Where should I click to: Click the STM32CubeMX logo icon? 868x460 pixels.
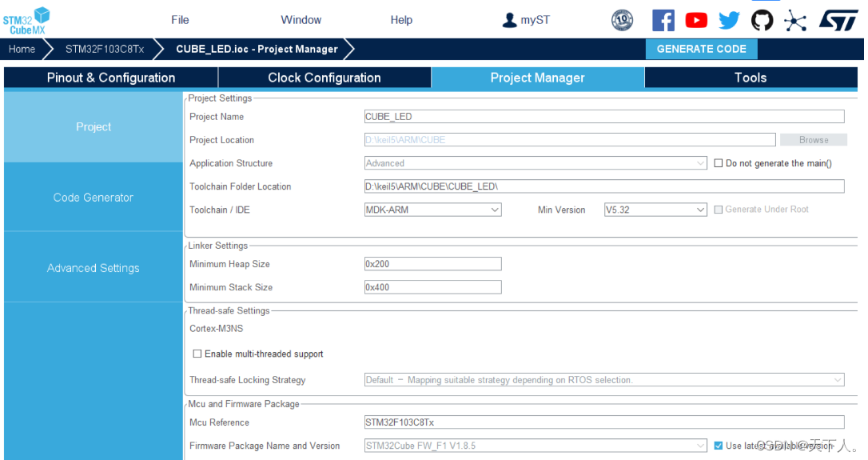[26, 21]
